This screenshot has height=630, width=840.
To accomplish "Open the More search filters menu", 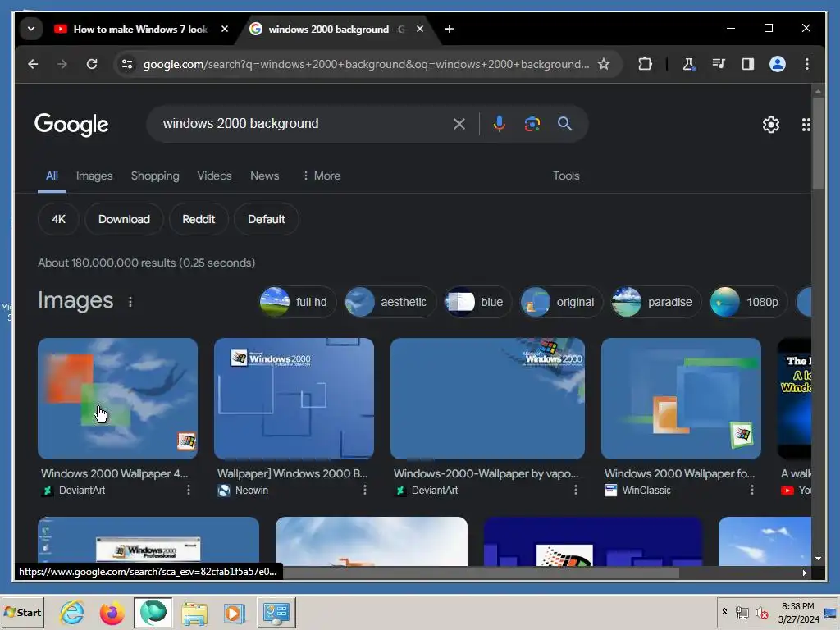I will 321,176.
